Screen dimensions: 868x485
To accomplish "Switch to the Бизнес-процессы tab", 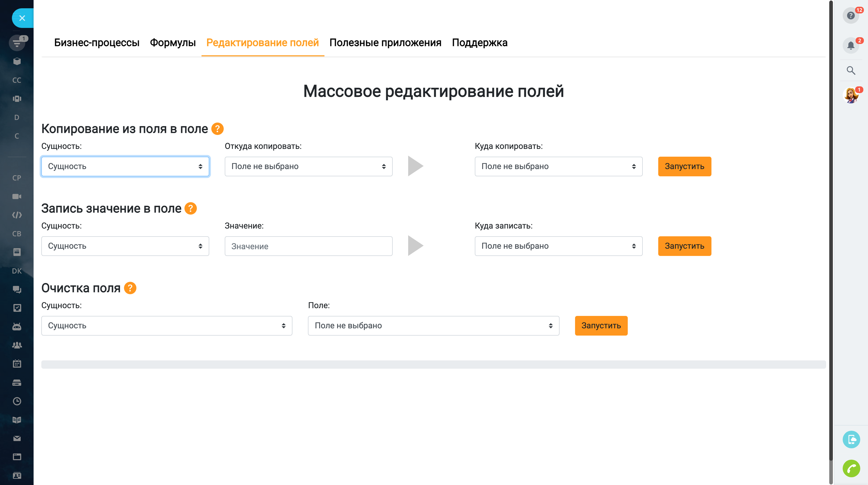I will tap(97, 43).
